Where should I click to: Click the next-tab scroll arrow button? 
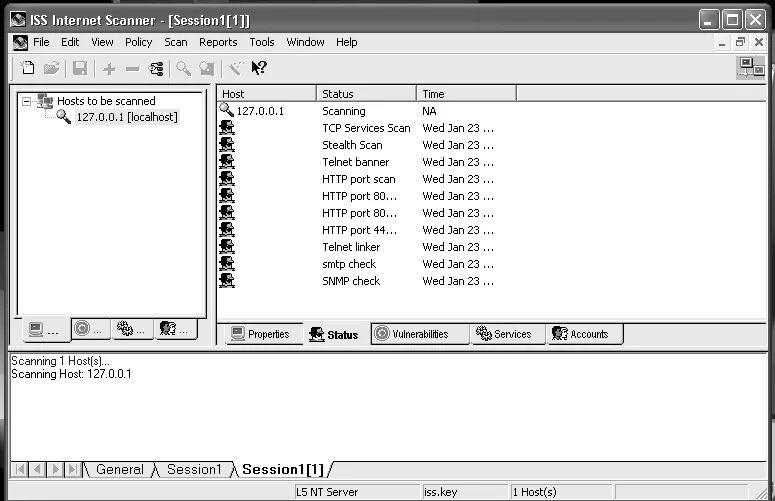coord(55,469)
